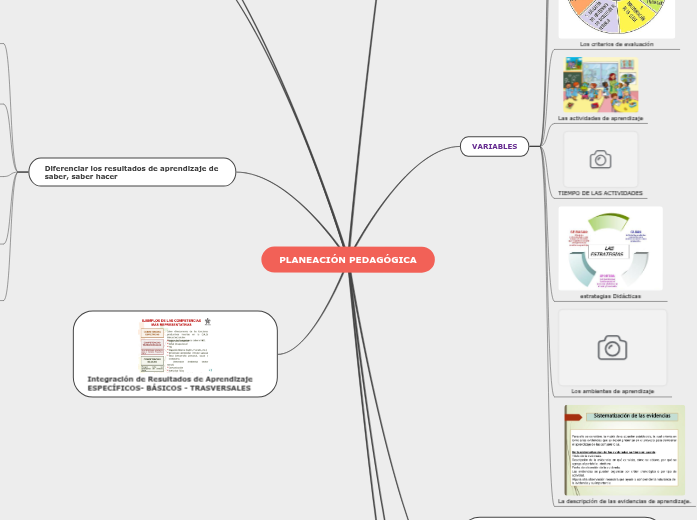Select the central PLANEACIÓN PEDAGÓGICA node
697x520 pixels.
click(x=348, y=260)
